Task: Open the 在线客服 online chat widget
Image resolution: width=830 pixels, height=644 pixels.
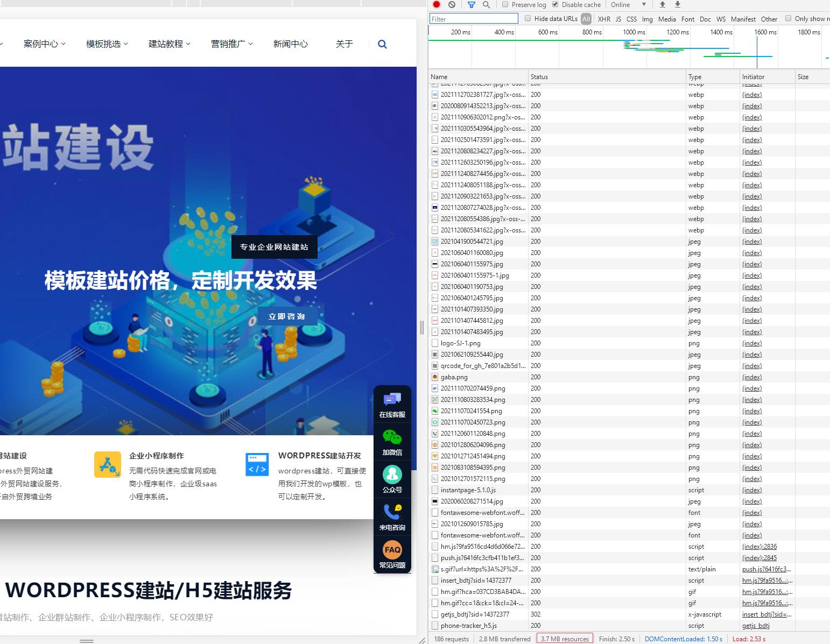Action: (392, 405)
